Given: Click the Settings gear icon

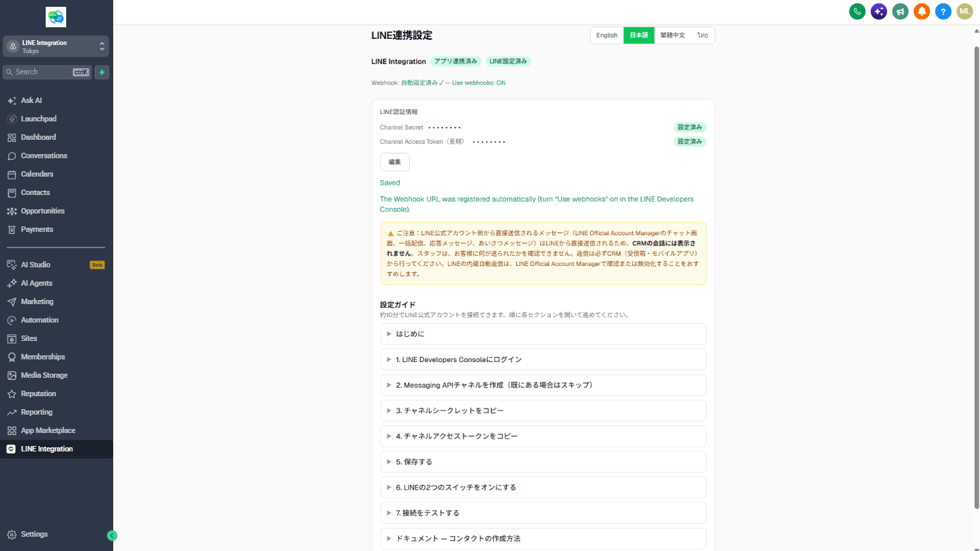Looking at the screenshot, I should 12,535.
